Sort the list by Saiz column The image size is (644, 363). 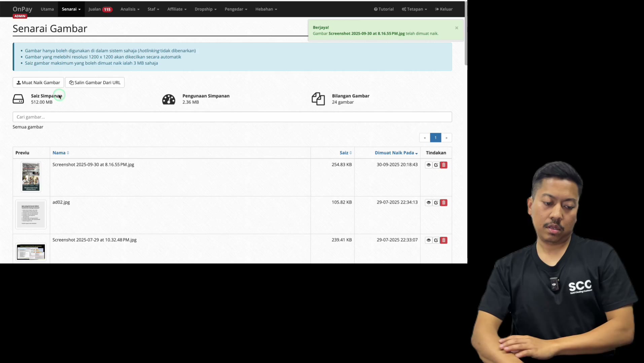[x=346, y=153]
